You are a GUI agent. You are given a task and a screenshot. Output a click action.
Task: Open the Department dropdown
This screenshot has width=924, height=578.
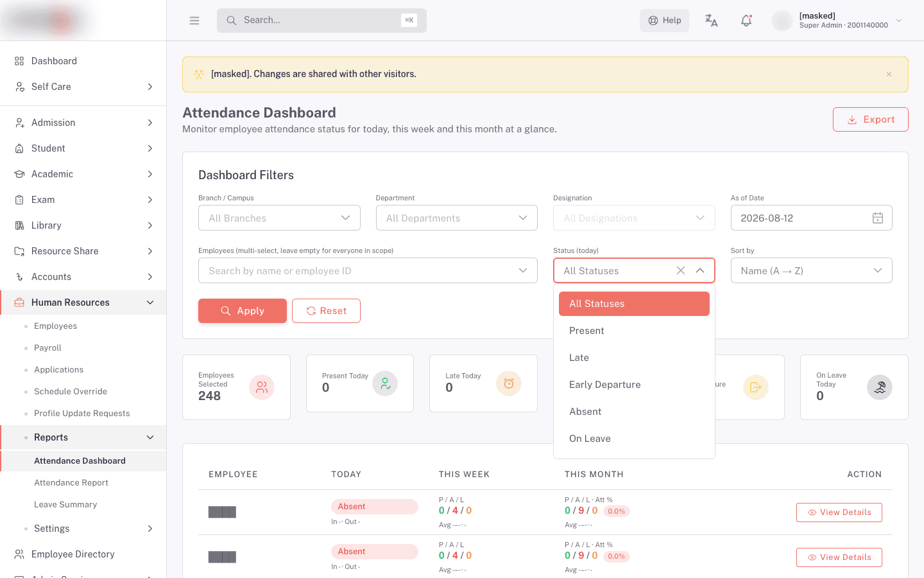pyautogui.click(x=456, y=218)
